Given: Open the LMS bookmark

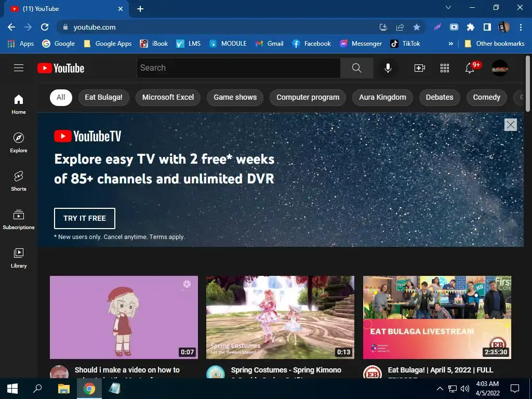Looking at the screenshot, I should [x=188, y=44].
